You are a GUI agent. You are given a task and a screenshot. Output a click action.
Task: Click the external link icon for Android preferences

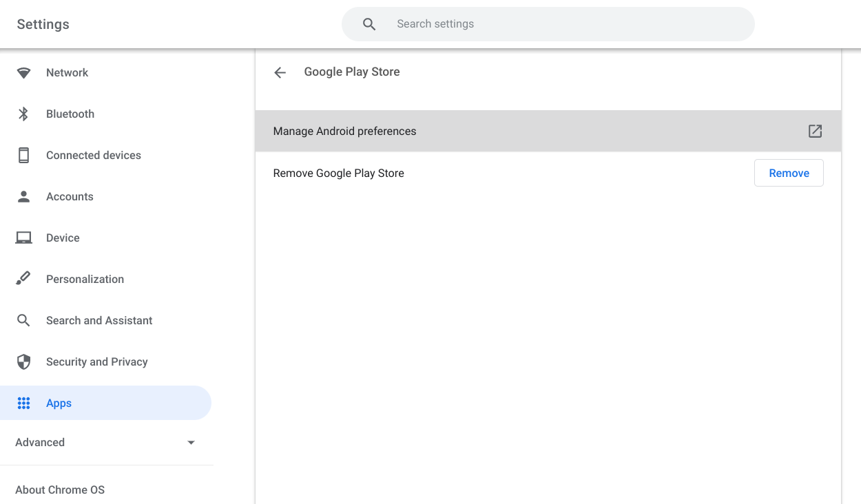pyautogui.click(x=815, y=131)
